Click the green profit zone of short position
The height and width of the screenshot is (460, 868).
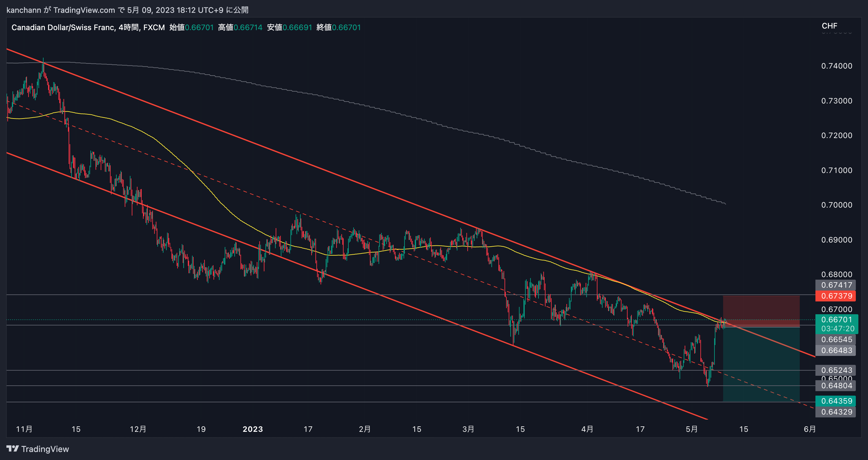pyautogui.click(x=761, y=364)
